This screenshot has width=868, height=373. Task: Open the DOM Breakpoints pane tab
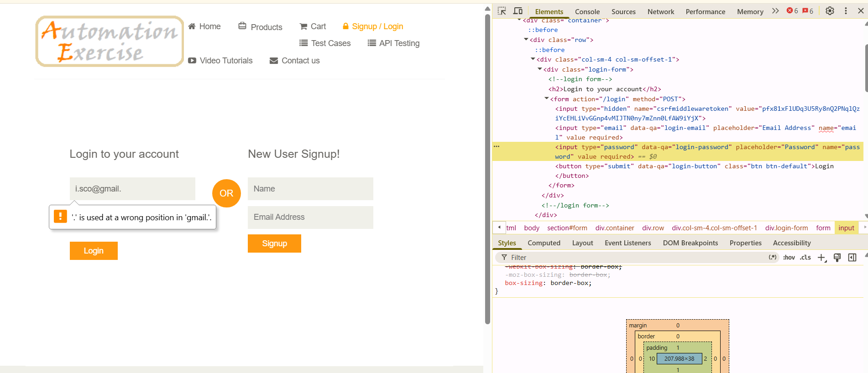[x=690, y=243]
